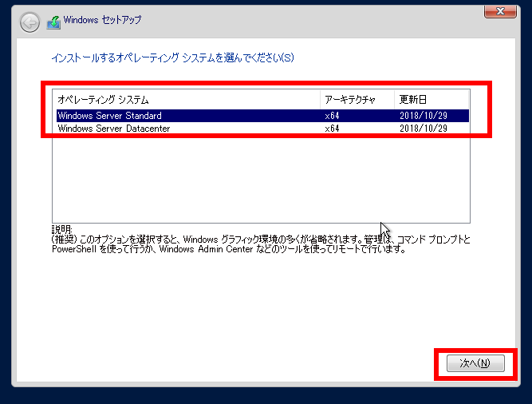Image resolution: width=532 pixels, height=404 pixels.
Task: Select the Windows Server Standard row
Action: coord(262,116)
